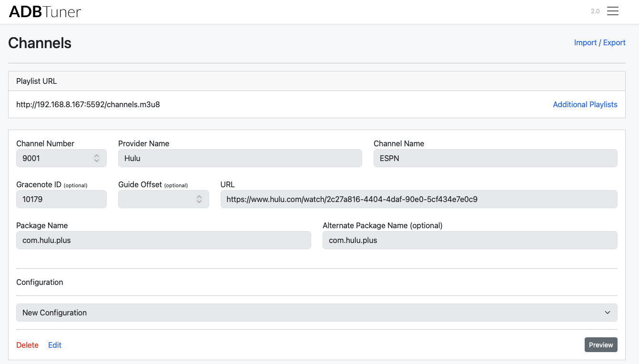Open the Additional Playlists link
639x364 pixels.
pyautogui.click(x=585, y=104)
